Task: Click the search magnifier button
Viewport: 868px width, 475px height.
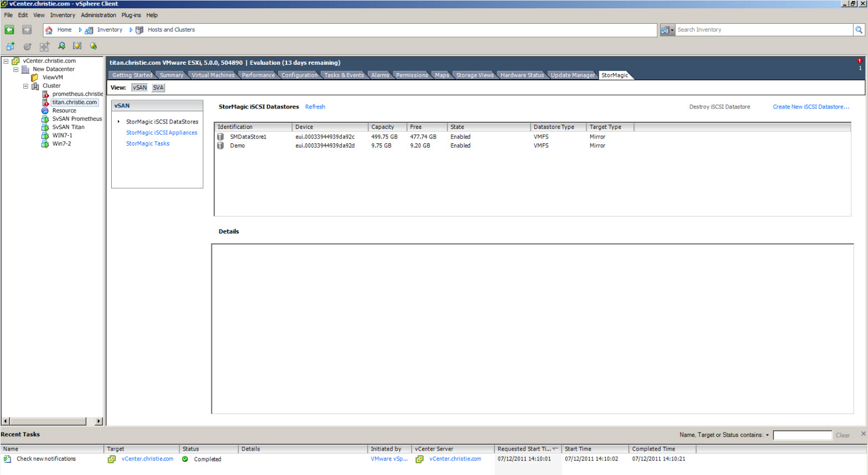Action: (859, 30)
